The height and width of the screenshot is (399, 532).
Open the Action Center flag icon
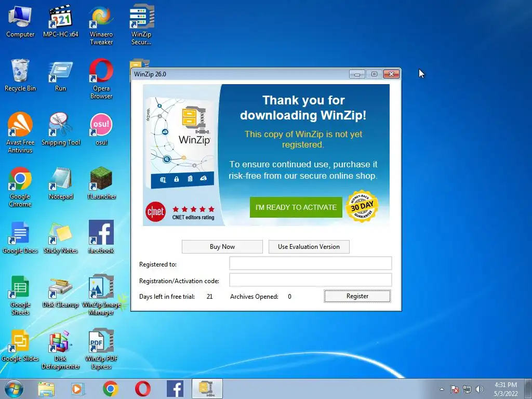pos(455,389)
